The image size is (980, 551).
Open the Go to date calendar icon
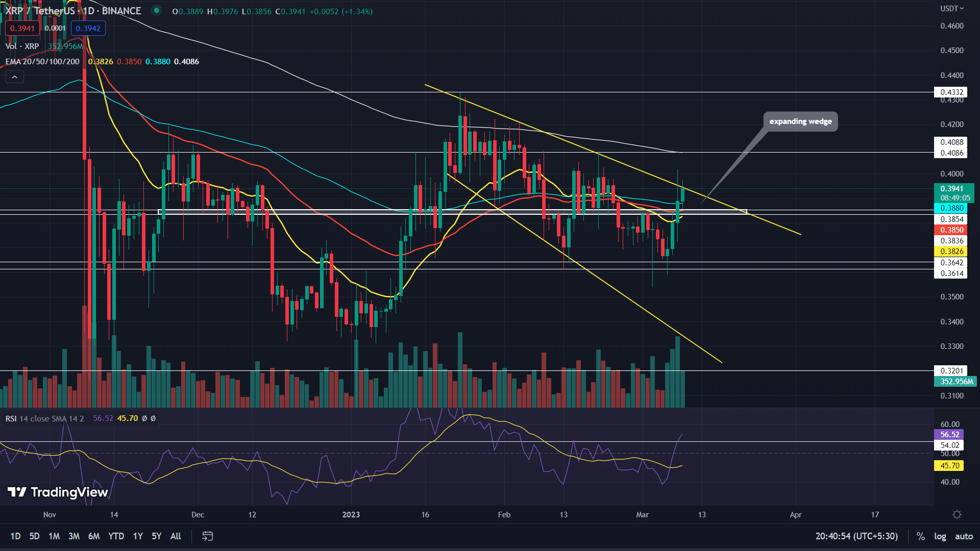pyautogui.click(x=207, y=536)
